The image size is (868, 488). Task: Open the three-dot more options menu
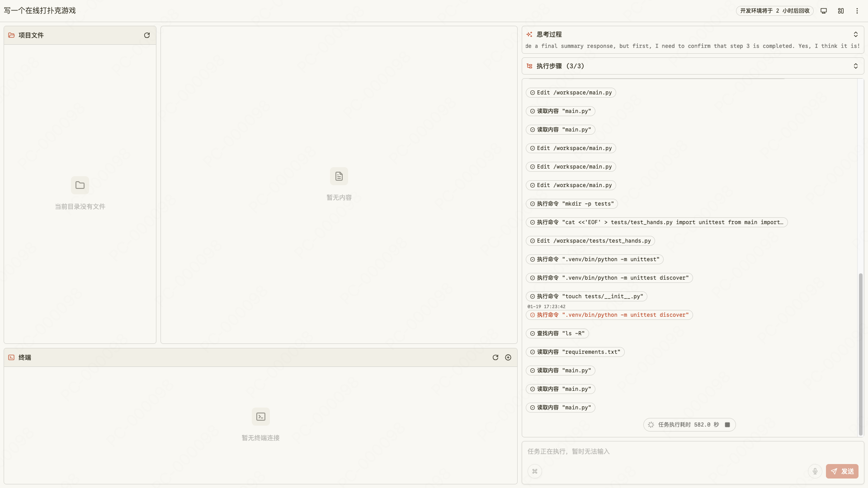tap(857, 11)
